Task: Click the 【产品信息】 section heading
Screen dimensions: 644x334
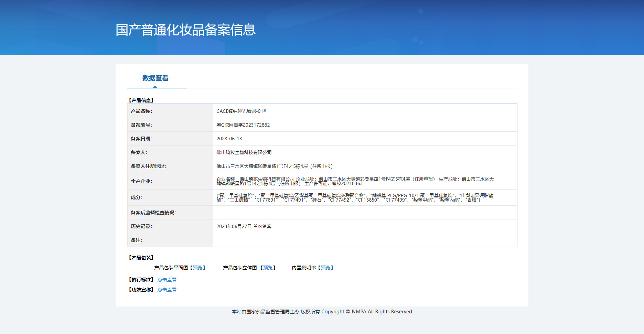Action: [141, 100]
